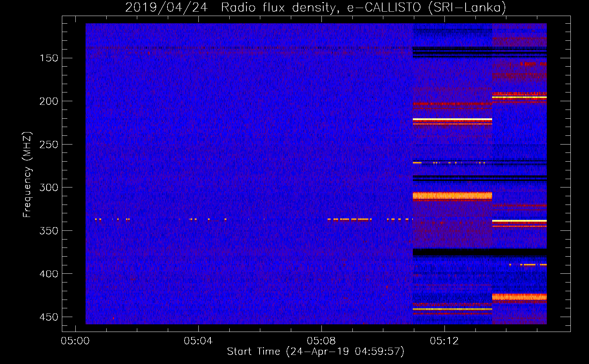Viewport: 589px width, 364px height.
Task: Click the 'Start Time (24-Apr-19 04:59:57)' label
Action: tap(316, 352)
